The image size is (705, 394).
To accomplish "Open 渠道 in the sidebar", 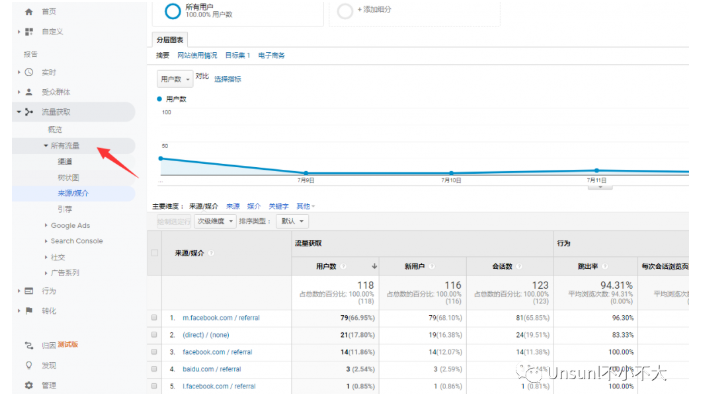I will pyautogui.click(x=65, y=161).
